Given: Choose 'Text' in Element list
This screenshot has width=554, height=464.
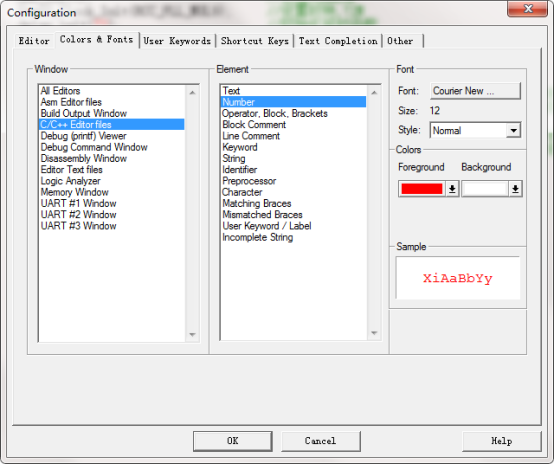Looking at the screenshot, I should pyautogui.click(x=293, y=91).
